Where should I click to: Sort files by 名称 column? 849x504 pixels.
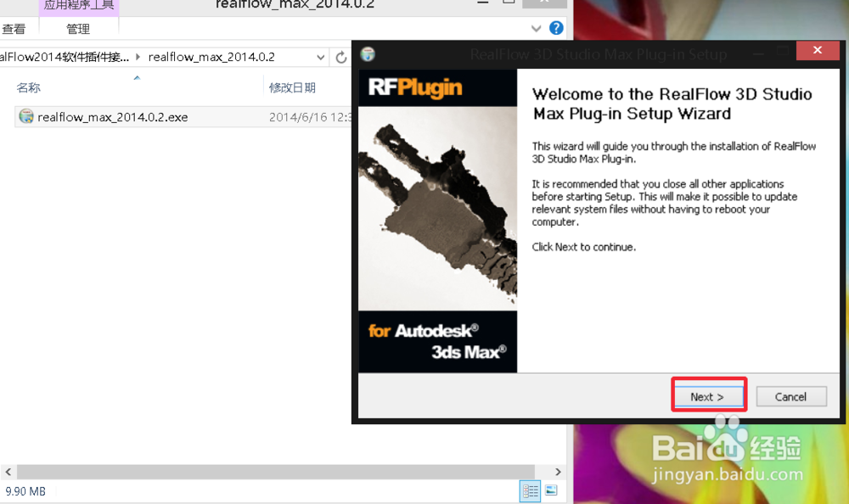click(28, 87)
